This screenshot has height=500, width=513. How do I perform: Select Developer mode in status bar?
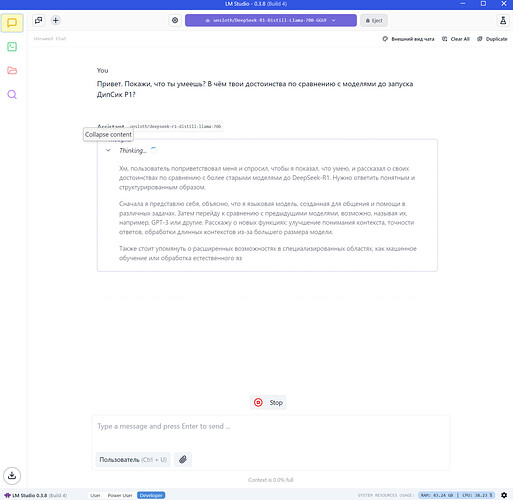(x=151, y=495)
